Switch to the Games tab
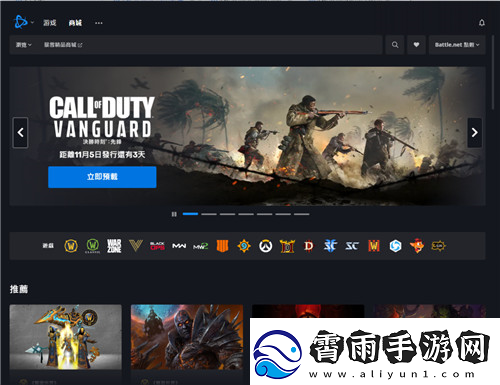 click(x=50, y=23)
